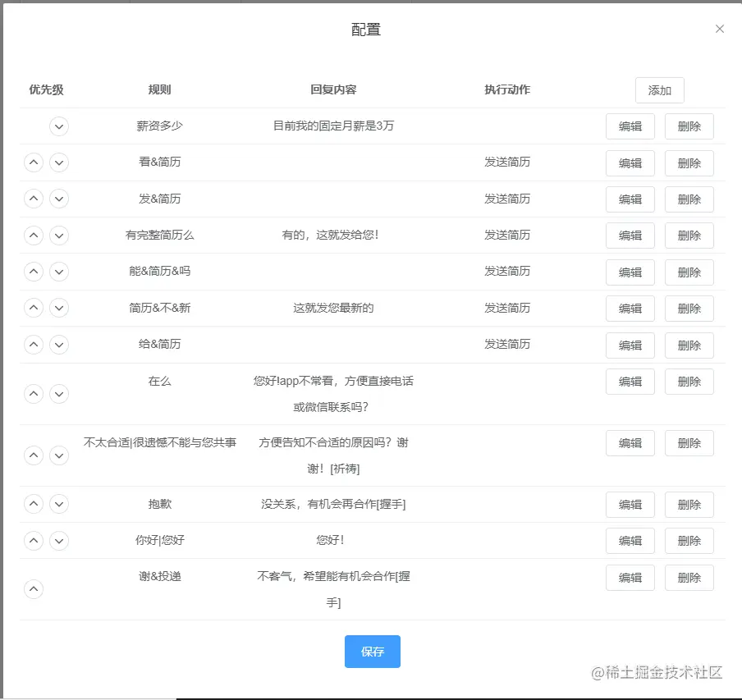Delete the 在么 rule
Image resolution: width=742 pixels, height=700 pixels.
689,382
